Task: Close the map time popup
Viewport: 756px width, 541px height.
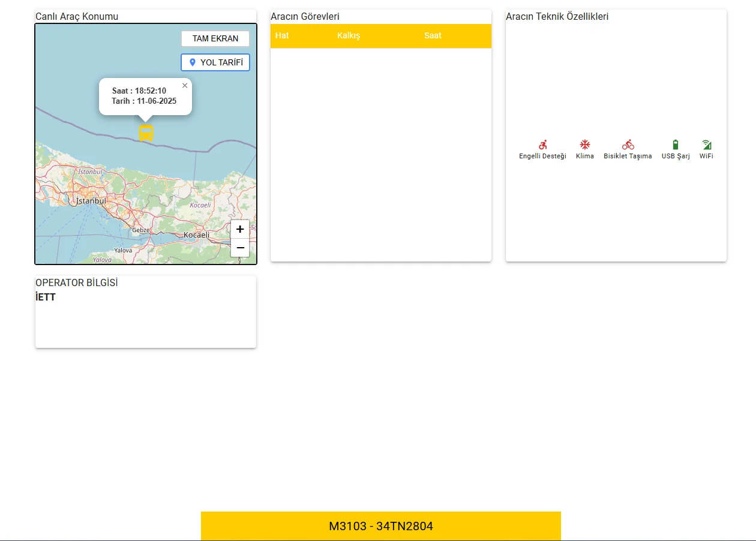Action: 185,86
